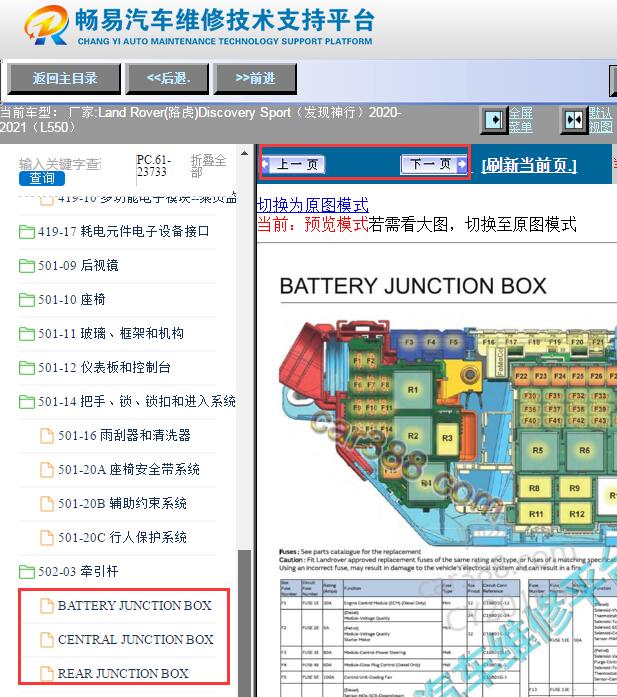Go back with the <<后退 button
This screenshot has width=617, height=697.
(168, 79)
